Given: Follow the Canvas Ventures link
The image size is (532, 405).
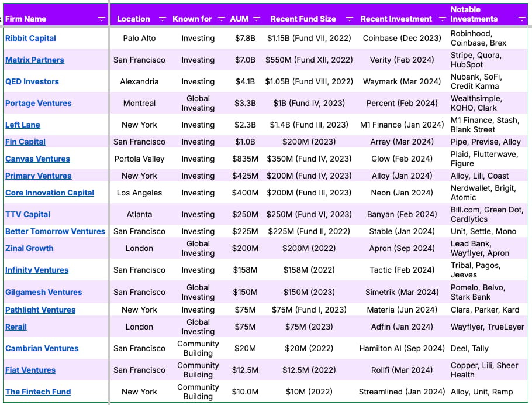Looking at the screenshot, I should [x=37, y=159].
